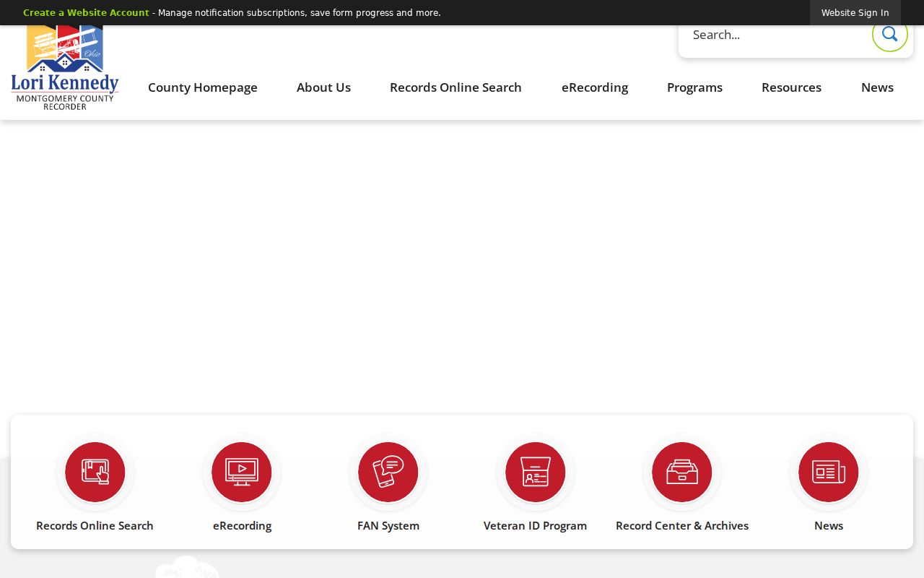Open the Veteran ID Program card icon

click(535, 472)
